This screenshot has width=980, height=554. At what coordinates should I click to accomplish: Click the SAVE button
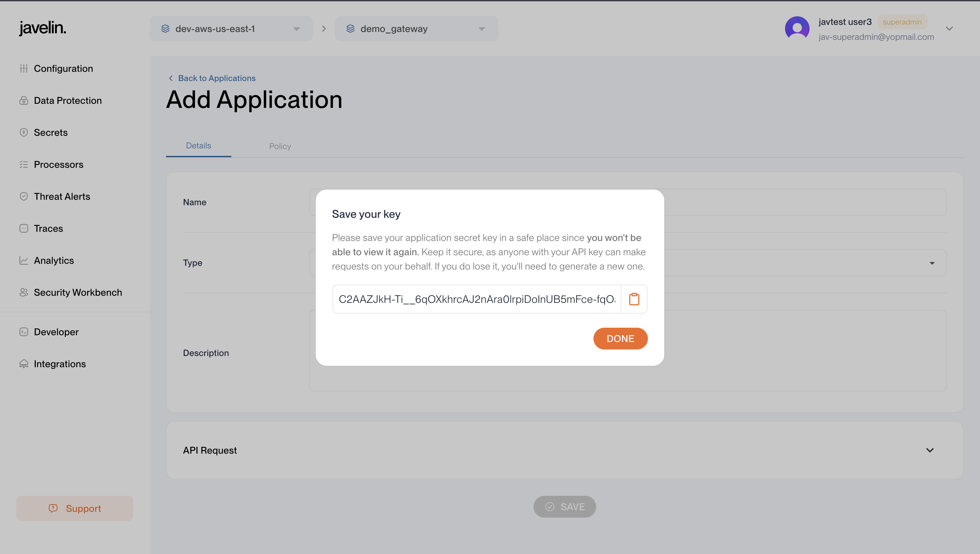[x=565, y=506]
